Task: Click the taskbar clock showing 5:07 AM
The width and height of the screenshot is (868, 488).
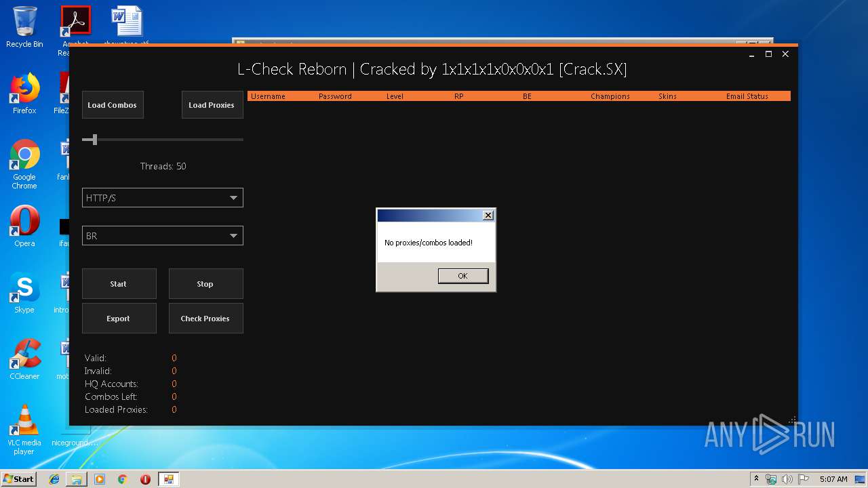Action: (x=833, y=479)
